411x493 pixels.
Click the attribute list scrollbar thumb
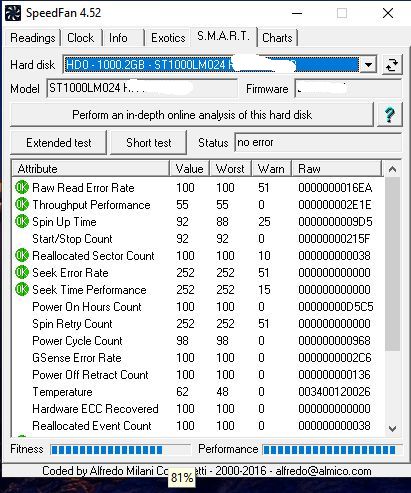pyautogui.click(x=392, y=264)
